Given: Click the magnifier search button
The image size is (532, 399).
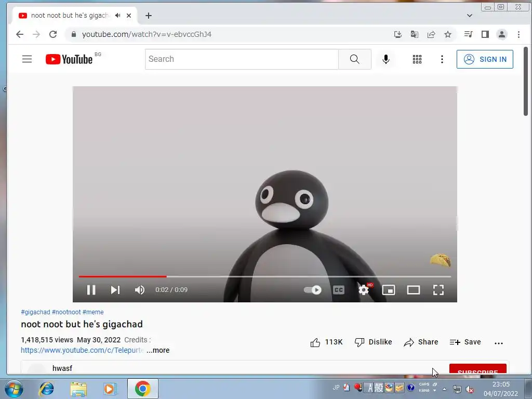Looking at the screenshot, I should point(354,59).
